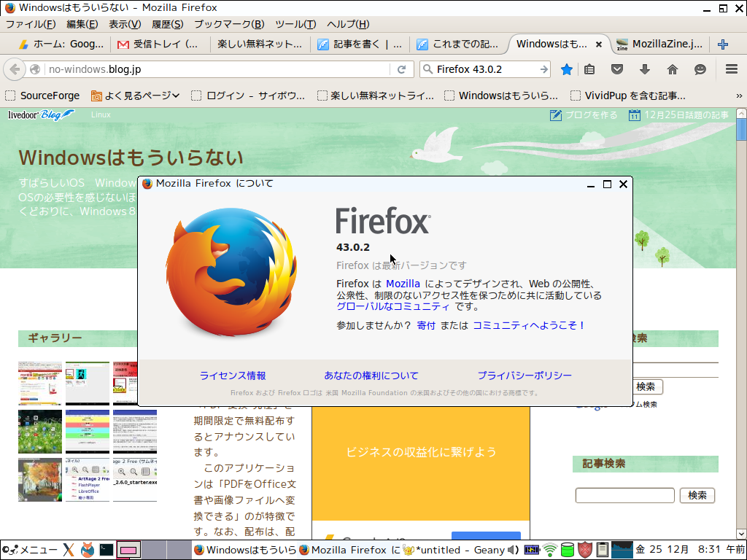Switch to the MozillaZine.j... tab
747x560 pixels.
[659, 44]
